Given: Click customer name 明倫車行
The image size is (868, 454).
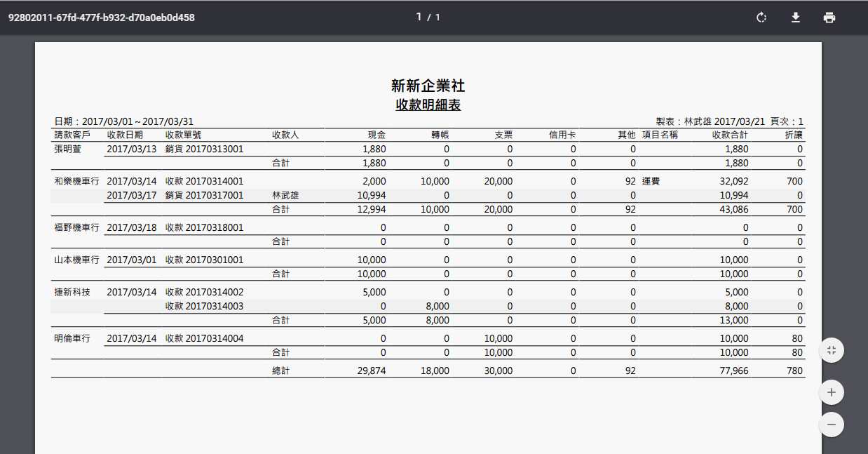Looking at the screenshot, I should tap(72, 338).
